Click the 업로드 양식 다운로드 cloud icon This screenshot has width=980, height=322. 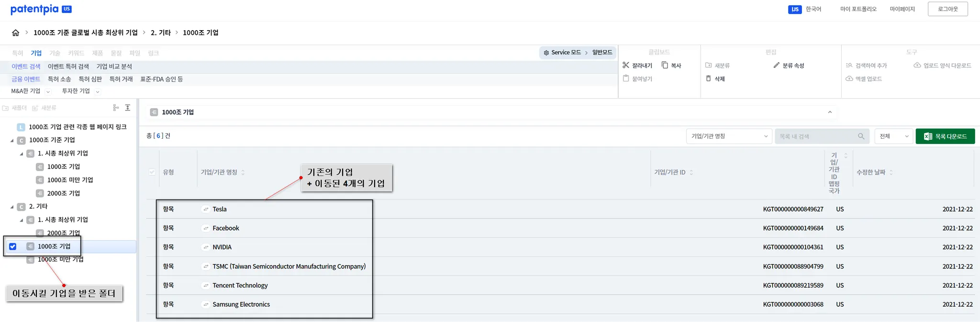(x=917, y=65)
